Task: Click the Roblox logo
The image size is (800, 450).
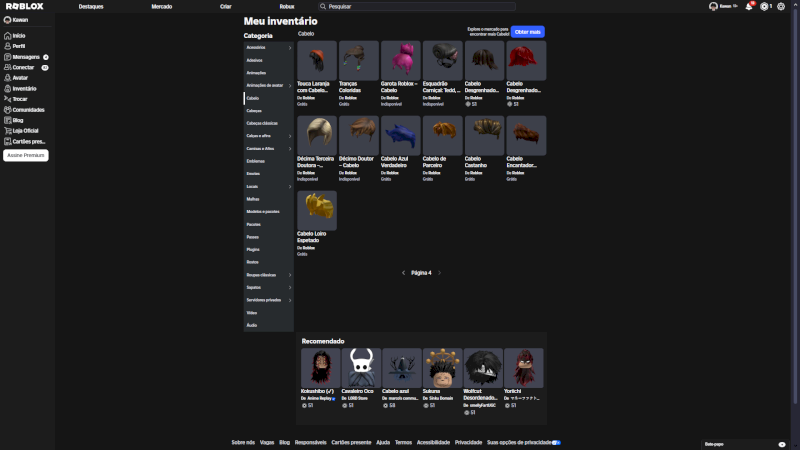Action: (x=24, y=6)
